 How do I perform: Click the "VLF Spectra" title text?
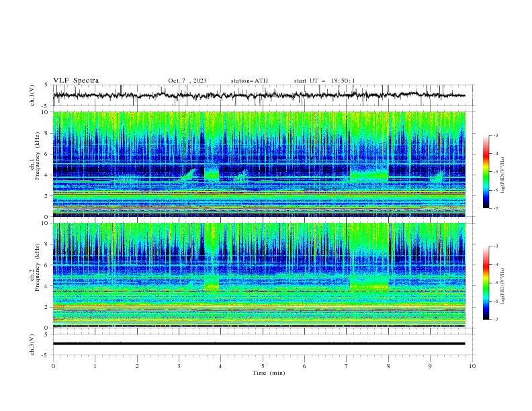76,81
